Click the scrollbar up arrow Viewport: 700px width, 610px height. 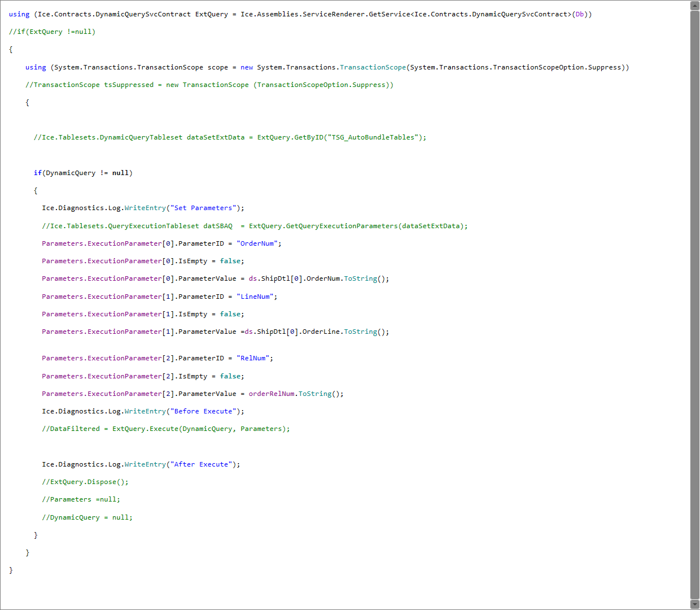coord(695,6)
